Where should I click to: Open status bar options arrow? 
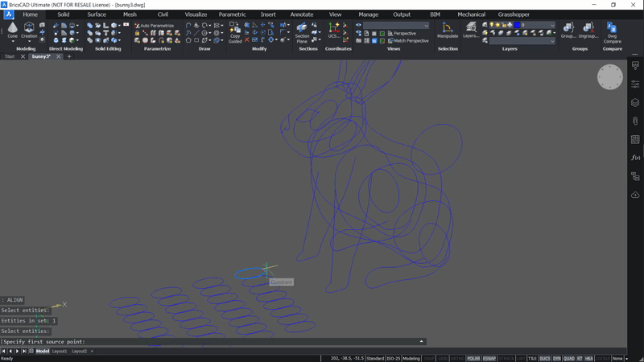[626, 359]
